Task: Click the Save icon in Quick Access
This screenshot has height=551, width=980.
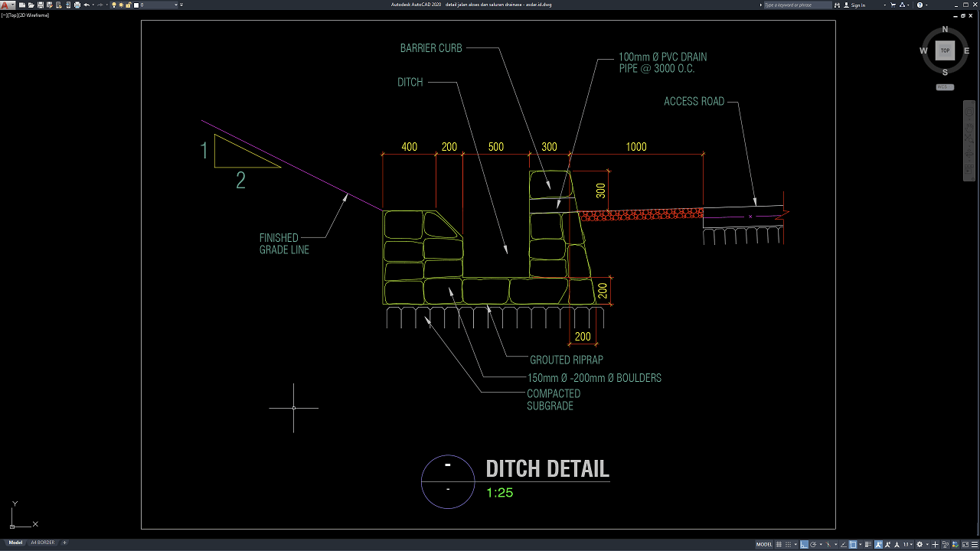Action: (x=41, y=5)
